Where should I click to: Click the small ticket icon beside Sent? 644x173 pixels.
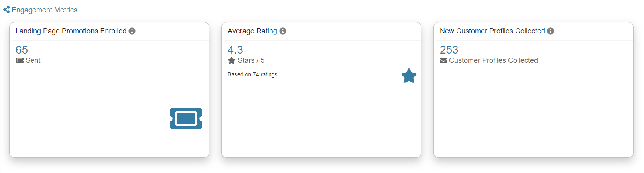20,60
